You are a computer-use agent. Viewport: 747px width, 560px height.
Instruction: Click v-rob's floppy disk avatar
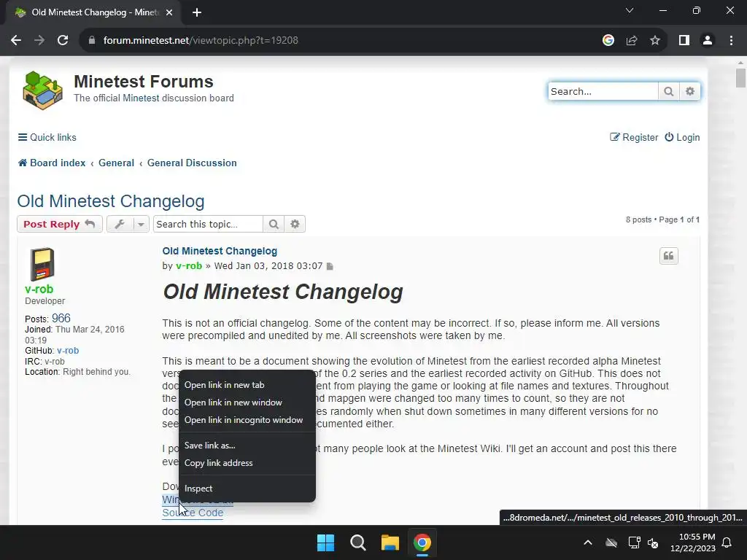pos(42,264)
